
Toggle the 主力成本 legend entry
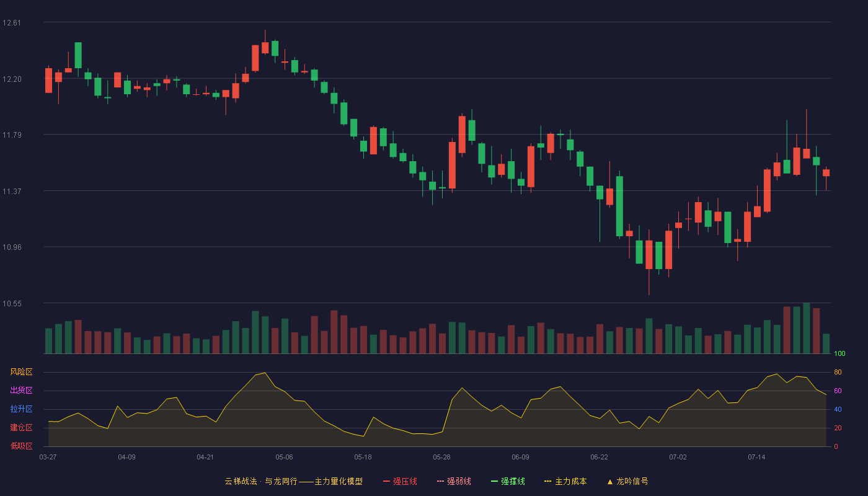point(565,481)
